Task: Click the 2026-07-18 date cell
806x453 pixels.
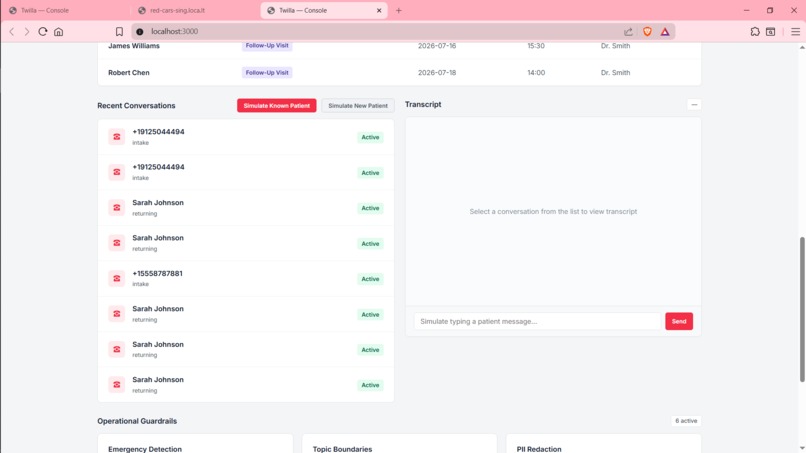Action: (x=437, y=73)
